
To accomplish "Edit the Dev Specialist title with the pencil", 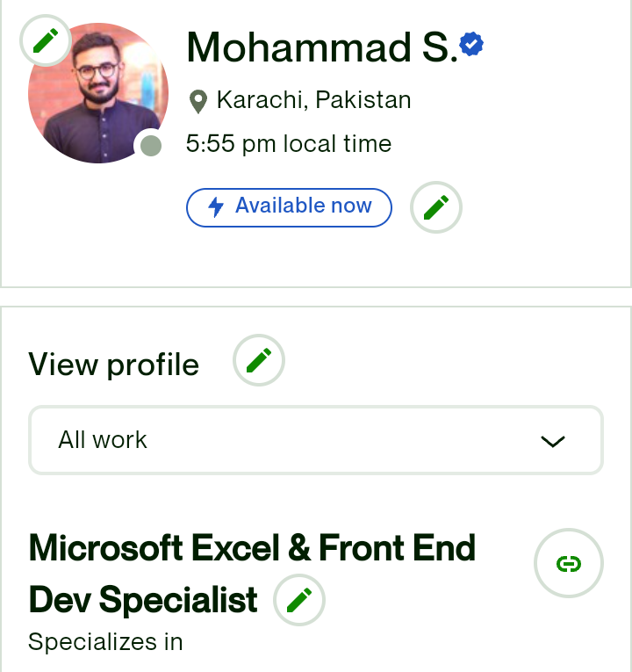I will pyautogui.click(x=298, y=600).
